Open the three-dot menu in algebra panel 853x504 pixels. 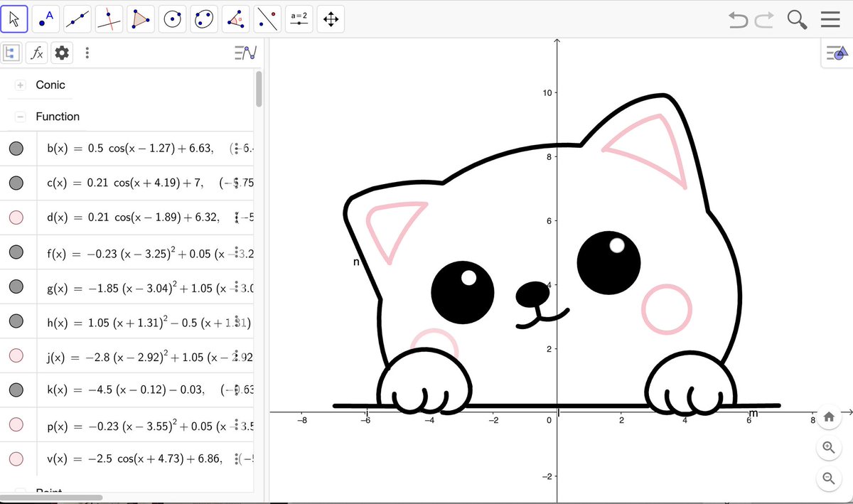(87, 53)
